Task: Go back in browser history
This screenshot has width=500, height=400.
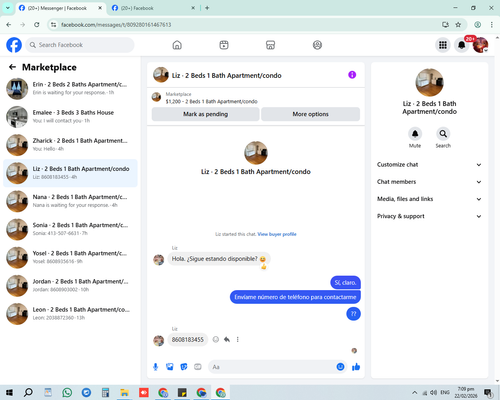Action: (9, 25)
